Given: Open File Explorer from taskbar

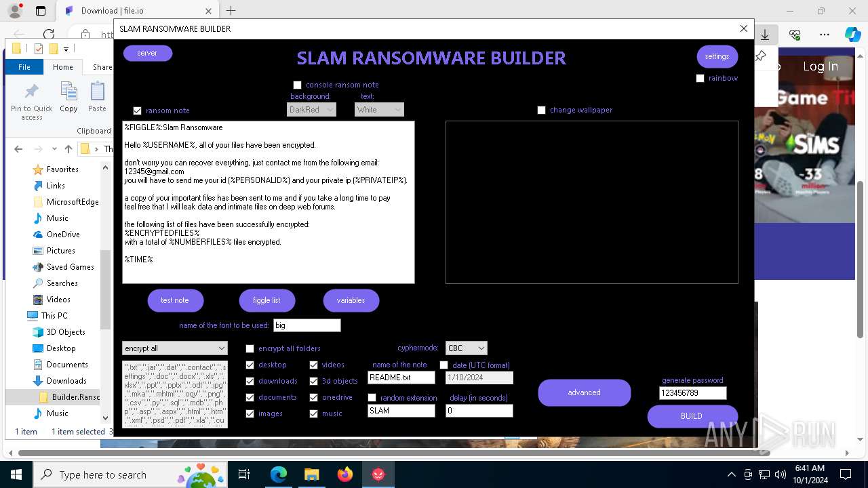Looking at the screenshot, I should coord(312,474).
